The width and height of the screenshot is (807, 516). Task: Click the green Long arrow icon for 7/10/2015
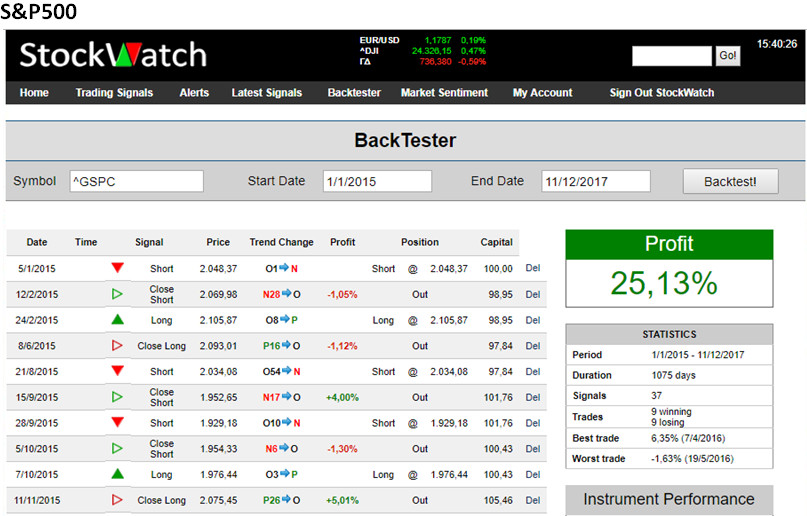pos(118,474)
